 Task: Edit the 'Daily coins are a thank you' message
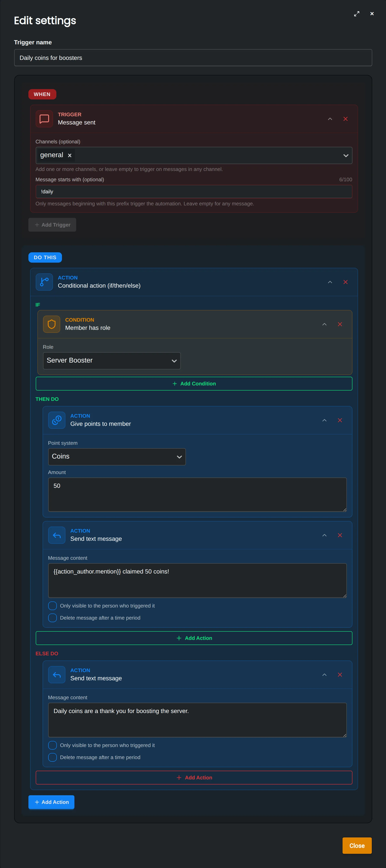pos(197,720)
